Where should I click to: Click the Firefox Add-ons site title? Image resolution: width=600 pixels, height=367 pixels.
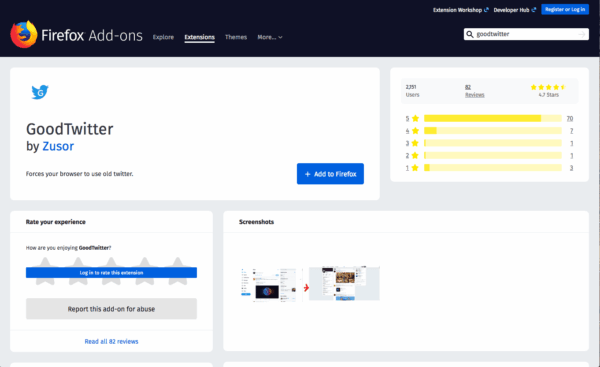tap(92, 36)
